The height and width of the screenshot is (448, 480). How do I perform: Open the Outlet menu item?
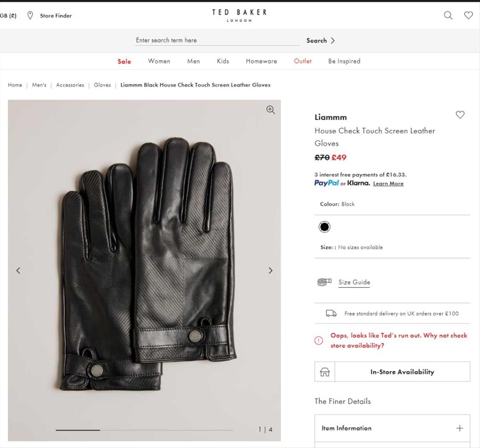[x=303, y=61]
